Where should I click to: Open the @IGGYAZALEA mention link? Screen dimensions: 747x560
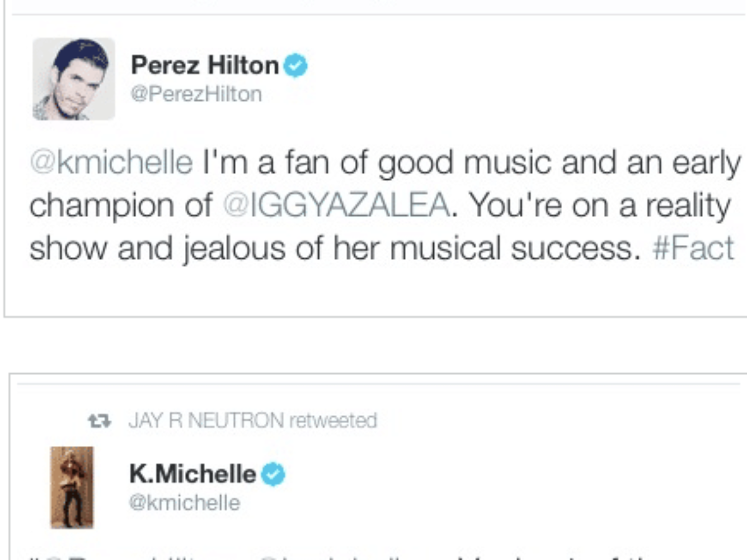335,206
